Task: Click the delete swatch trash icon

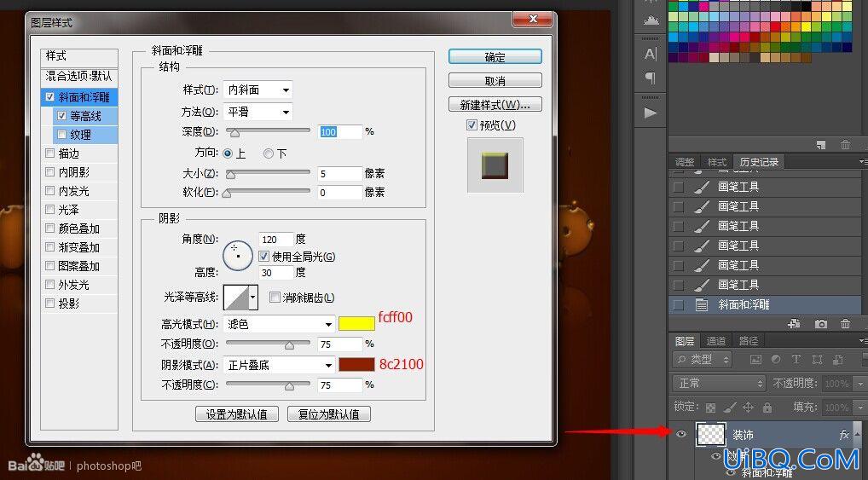Action: (845, 144)
